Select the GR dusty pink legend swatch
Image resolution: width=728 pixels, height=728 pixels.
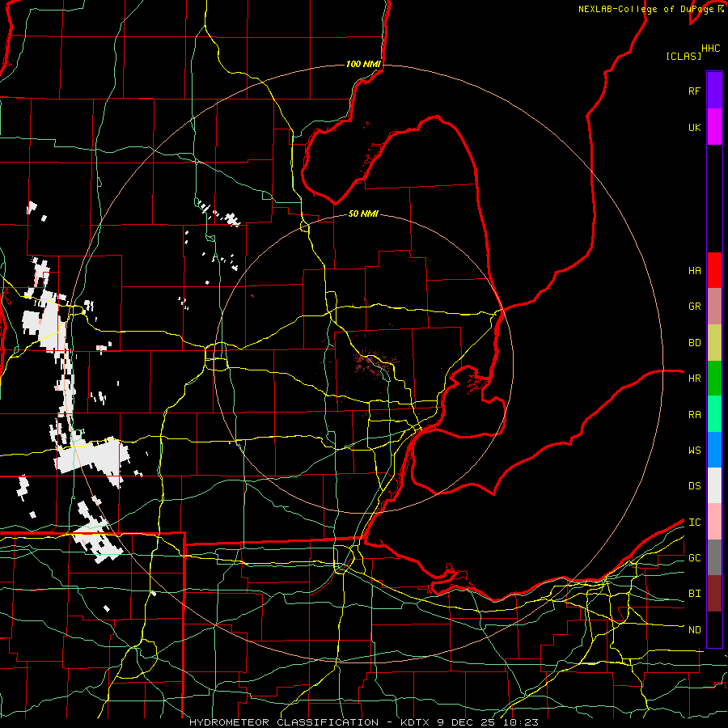click(714, 307)
